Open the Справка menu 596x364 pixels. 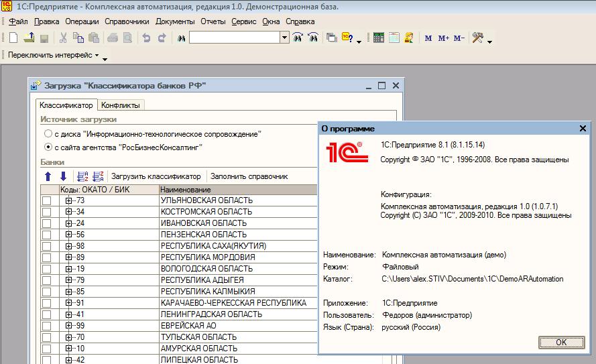click(300, 21)
